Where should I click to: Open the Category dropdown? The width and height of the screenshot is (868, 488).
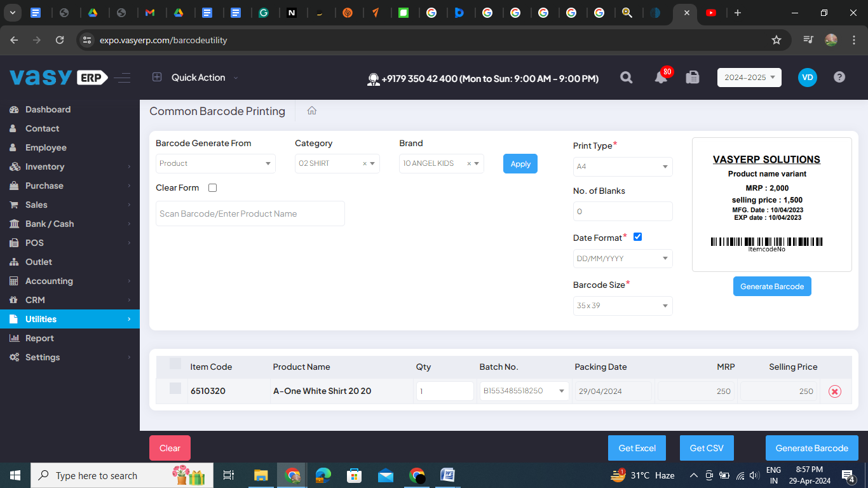pos(337,163)
